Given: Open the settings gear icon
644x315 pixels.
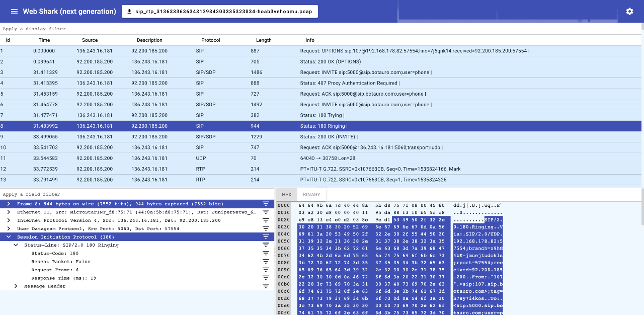Looking at the screenshot, I should 629,12.
